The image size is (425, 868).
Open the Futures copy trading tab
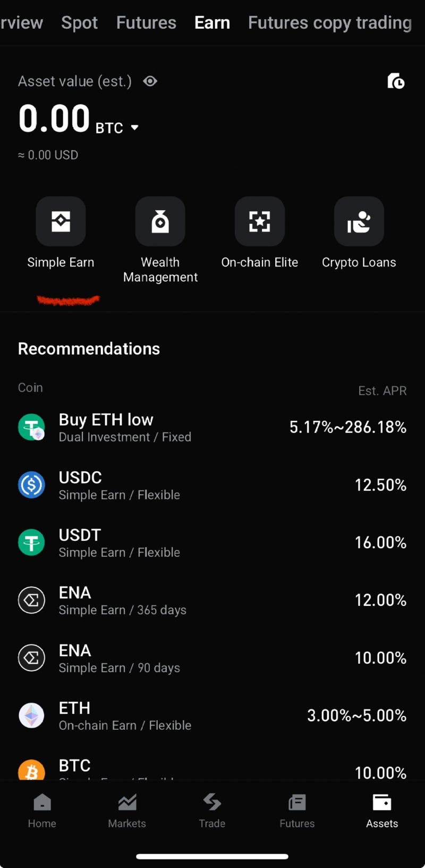(x=329, y=23)
